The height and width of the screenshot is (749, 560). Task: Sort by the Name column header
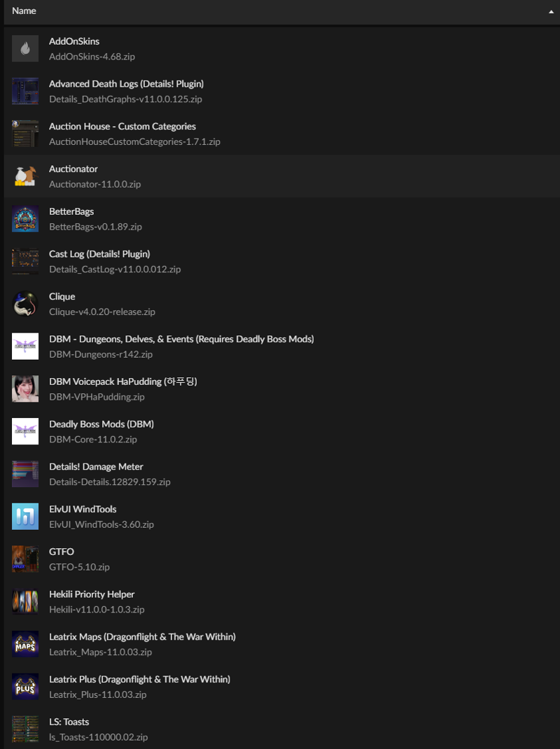[x=24, y=10]
